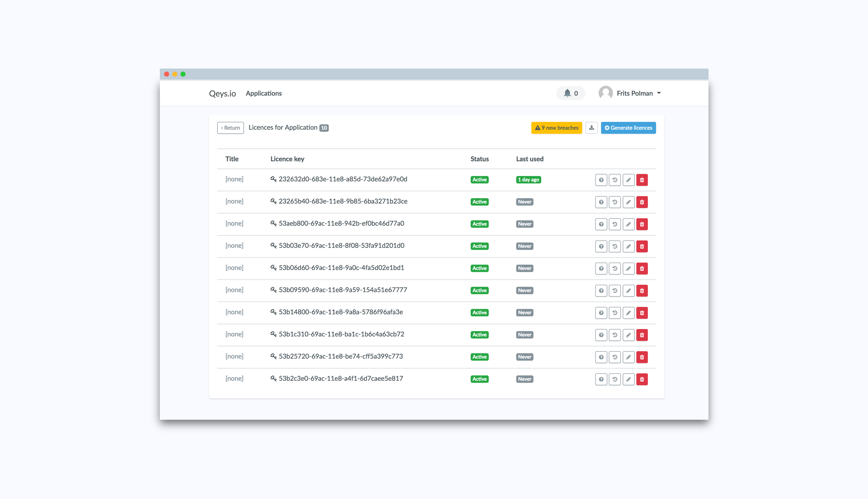Image resolution: width=868 pixels, height=499 pixels.
Task: Open the Applications menu item
Action: tap(263, 93)
